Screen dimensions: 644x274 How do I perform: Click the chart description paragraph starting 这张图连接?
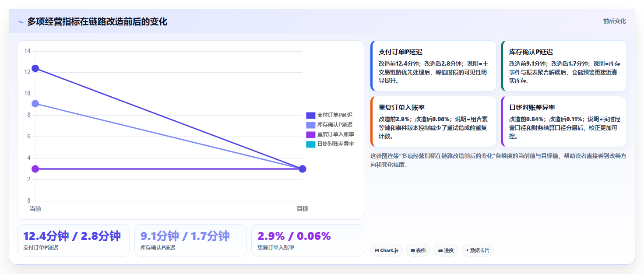498,160
